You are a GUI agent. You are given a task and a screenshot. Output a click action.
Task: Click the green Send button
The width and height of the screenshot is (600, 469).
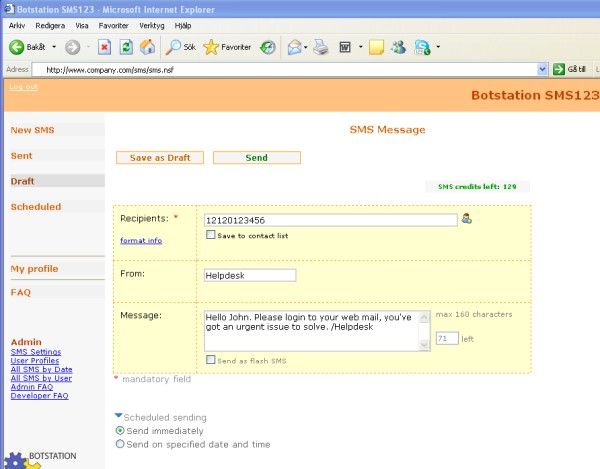click(257, 158)
